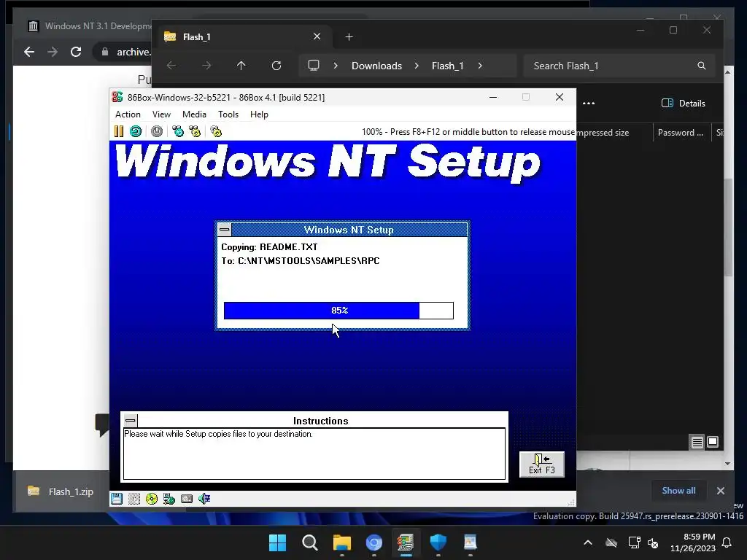Click the gray device icon beside the speaker icon

[187, 499]
